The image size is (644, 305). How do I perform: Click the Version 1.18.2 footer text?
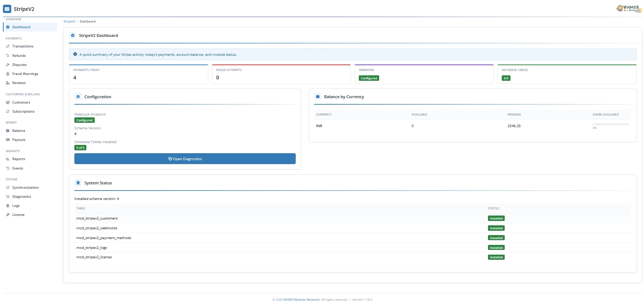click(x=362, y=300)
